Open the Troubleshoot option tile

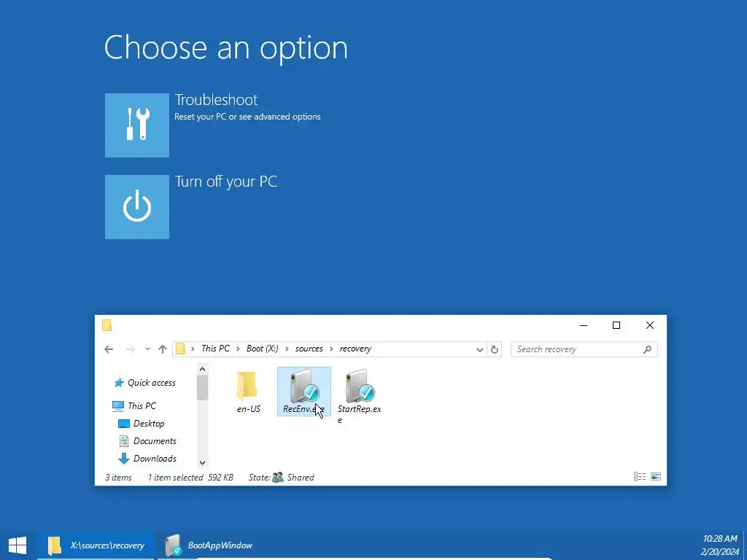point(136,125)
